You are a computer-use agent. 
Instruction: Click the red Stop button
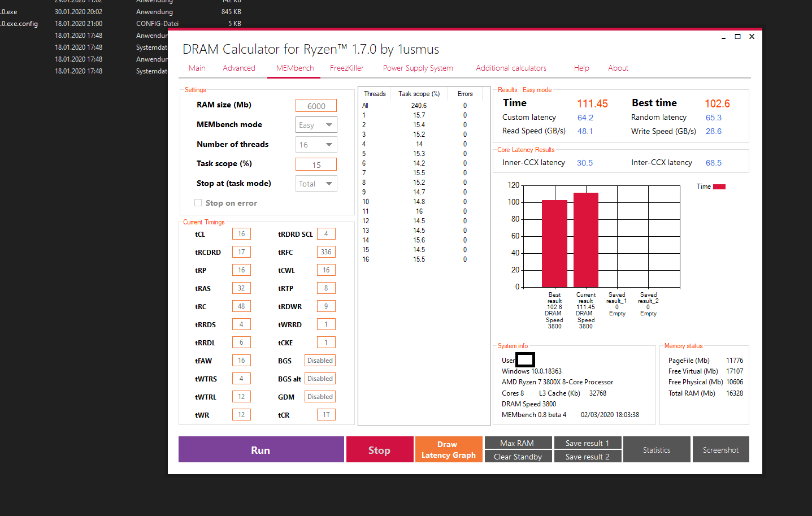tap(380, 450)
